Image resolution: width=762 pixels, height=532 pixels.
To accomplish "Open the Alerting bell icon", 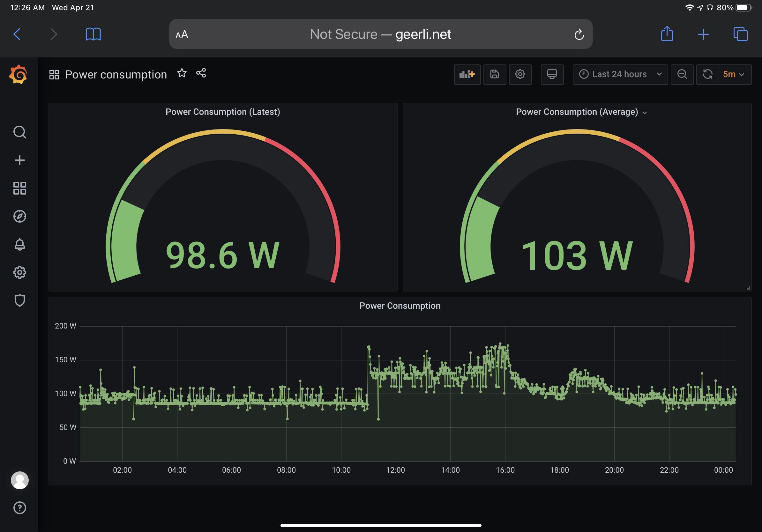I will (19, 244).
